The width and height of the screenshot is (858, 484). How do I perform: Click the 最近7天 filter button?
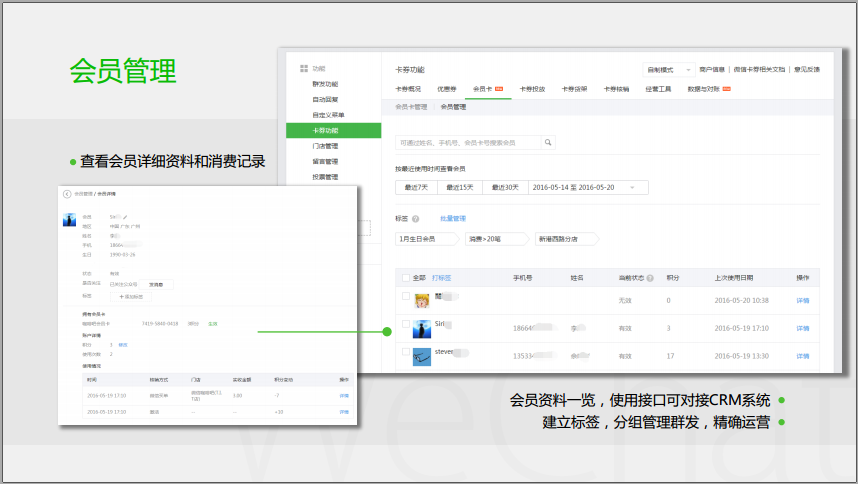tap(417, 187)
